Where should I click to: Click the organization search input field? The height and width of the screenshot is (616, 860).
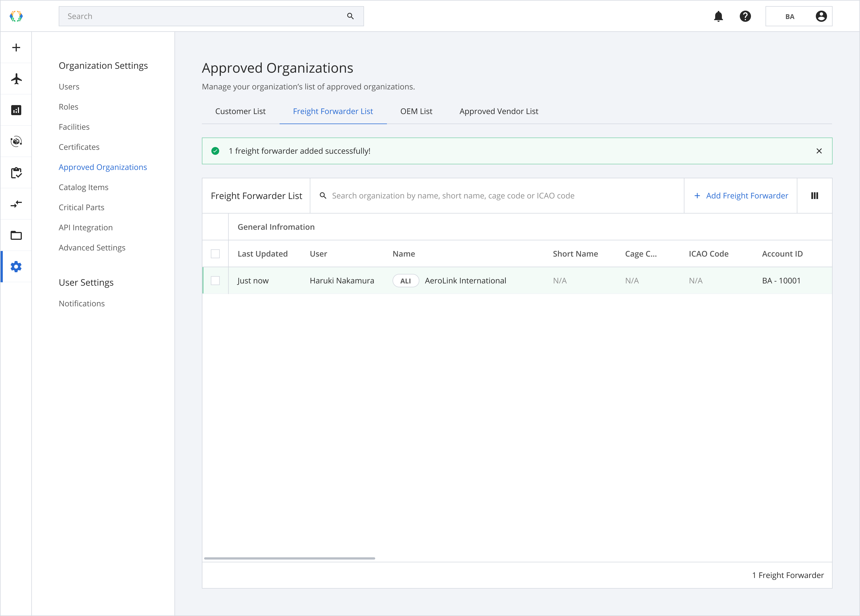click(x=497, y=196)
